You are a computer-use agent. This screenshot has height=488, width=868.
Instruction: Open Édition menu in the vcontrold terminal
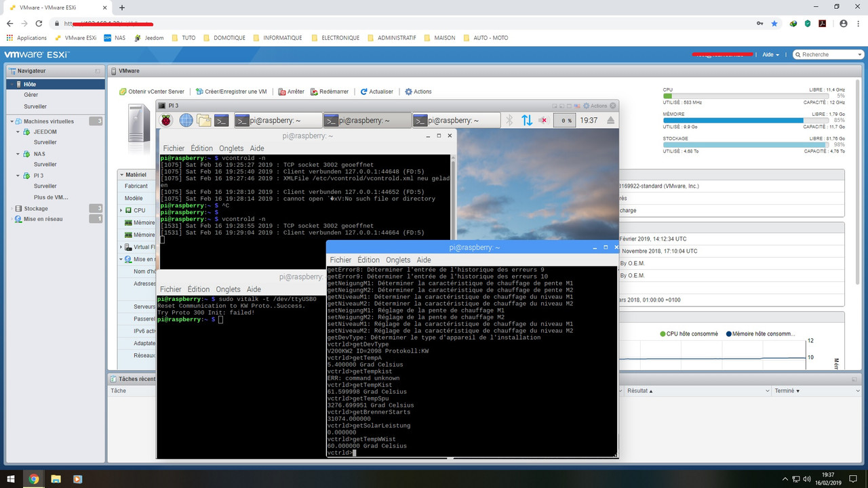[x=201, y=148]
